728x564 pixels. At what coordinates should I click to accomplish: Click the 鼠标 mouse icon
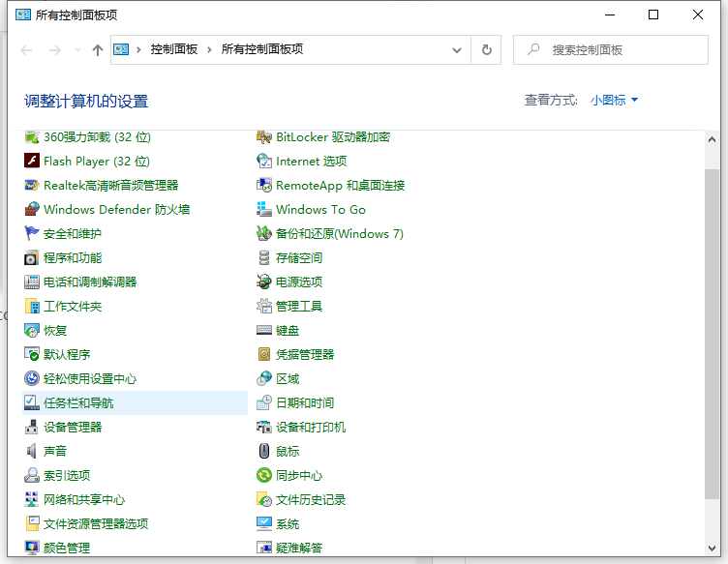[264, 452]
